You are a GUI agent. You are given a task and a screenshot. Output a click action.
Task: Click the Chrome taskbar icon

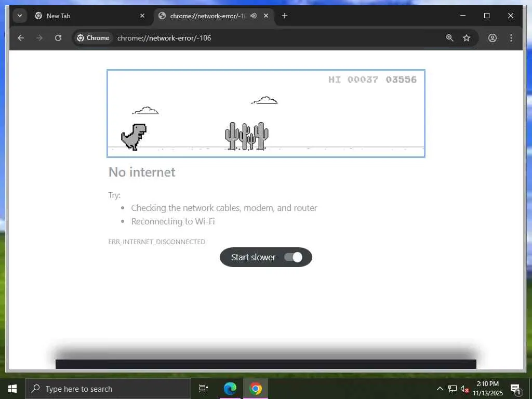256,389
